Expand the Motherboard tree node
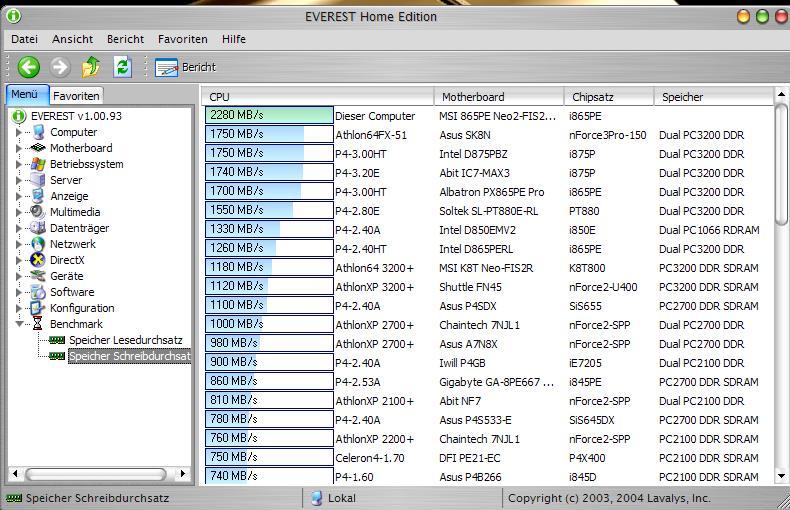The image size is (790, 510). (x=19, y=148)
